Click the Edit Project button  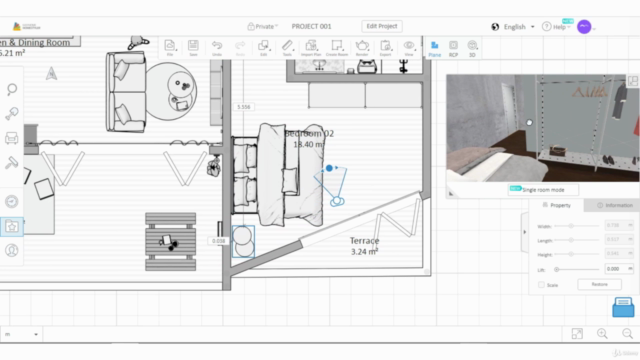tap(382, 26)
